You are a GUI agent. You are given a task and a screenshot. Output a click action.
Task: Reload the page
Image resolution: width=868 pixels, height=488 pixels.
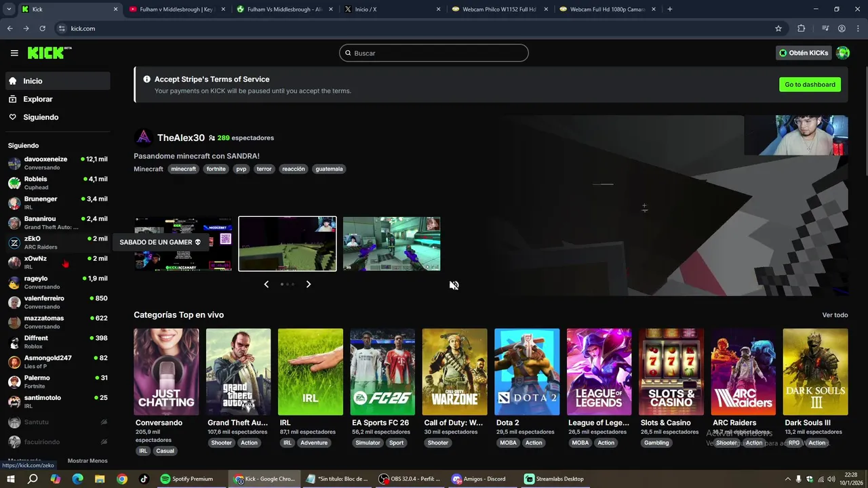pos(42,28)
